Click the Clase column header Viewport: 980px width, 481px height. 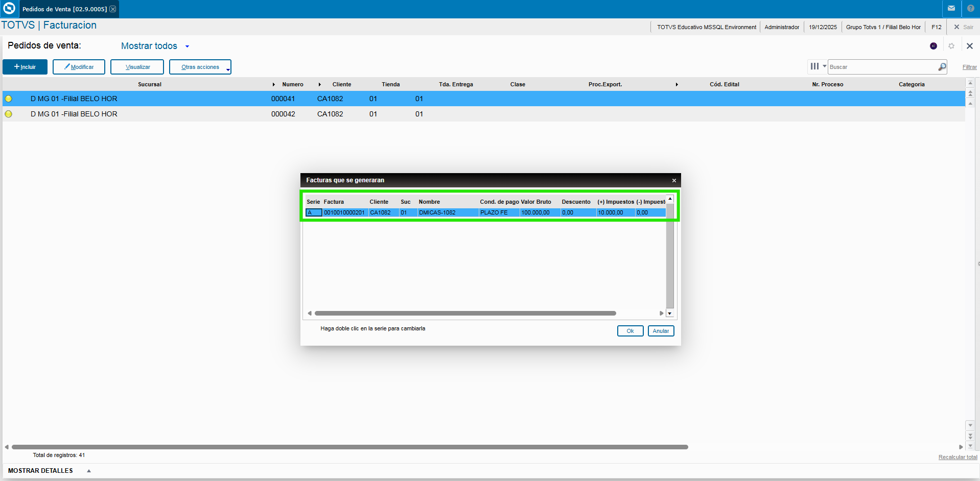[518, 84]
